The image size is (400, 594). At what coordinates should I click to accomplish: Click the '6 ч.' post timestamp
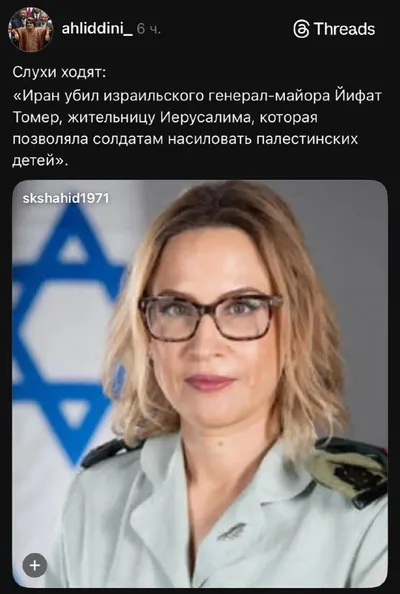click(148, 29)
